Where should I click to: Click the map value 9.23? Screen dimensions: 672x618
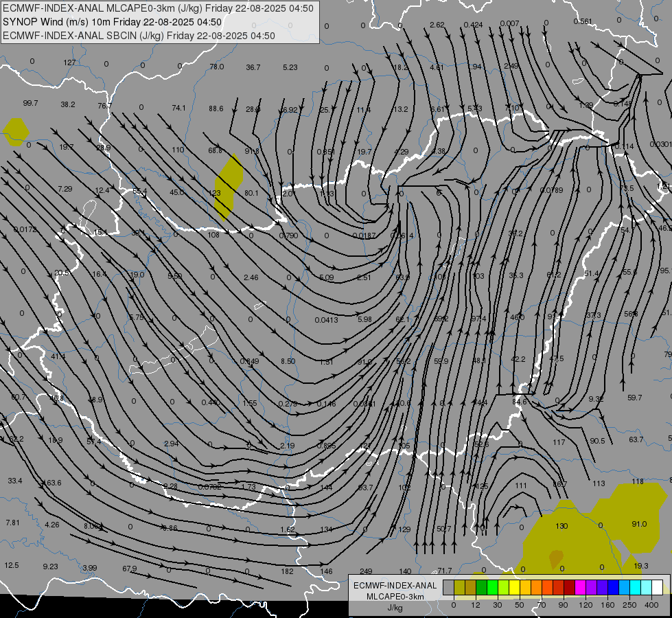pos(50,566)
